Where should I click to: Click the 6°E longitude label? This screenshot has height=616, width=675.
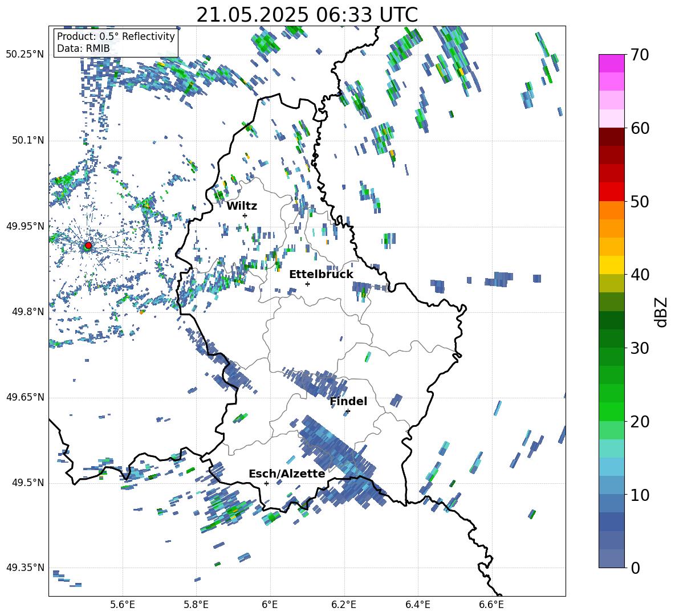[x=270, y=605]
